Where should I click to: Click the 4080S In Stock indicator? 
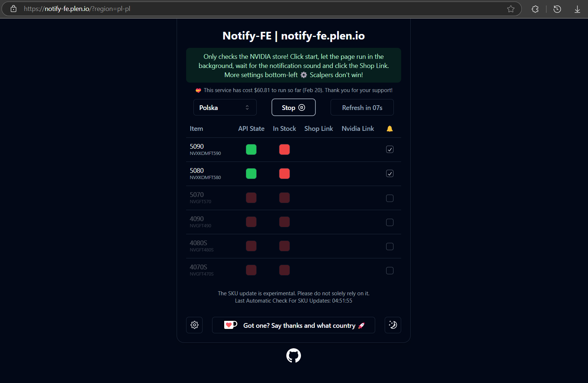pos(284,246)
